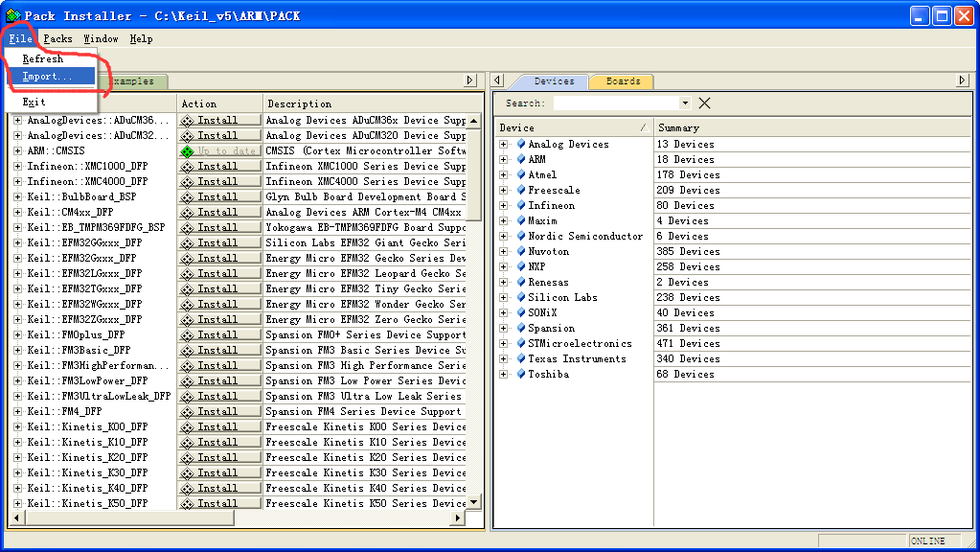This screenshot has height=552, width=980.
Task: Click the device Search input field
Action: click(616, 103)
